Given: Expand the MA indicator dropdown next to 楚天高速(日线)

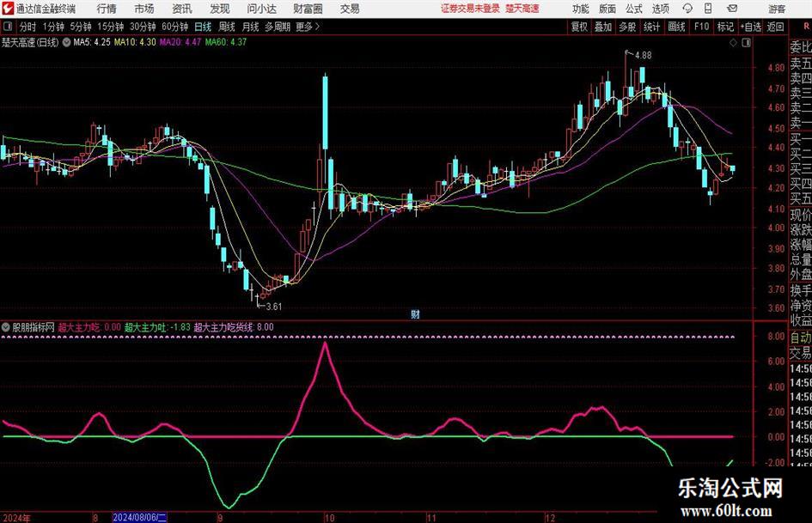Looking at the screenshot, I should pyautogui.click(x=67, y=42).
